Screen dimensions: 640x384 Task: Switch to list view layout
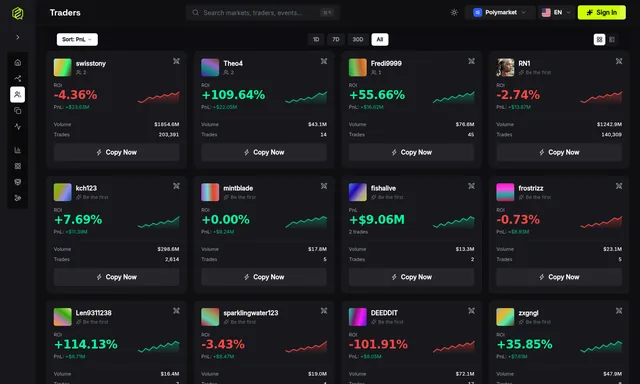pos(612,40)
